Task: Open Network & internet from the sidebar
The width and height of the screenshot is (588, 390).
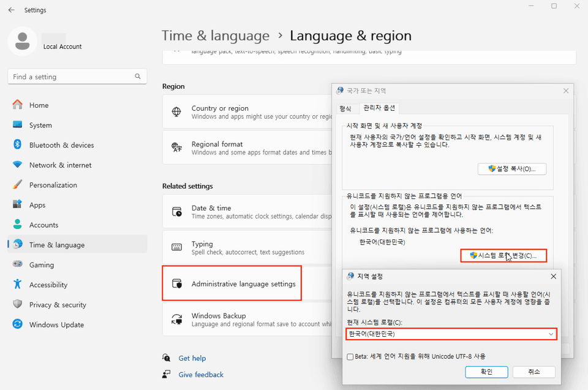Action: coord(60,165)
